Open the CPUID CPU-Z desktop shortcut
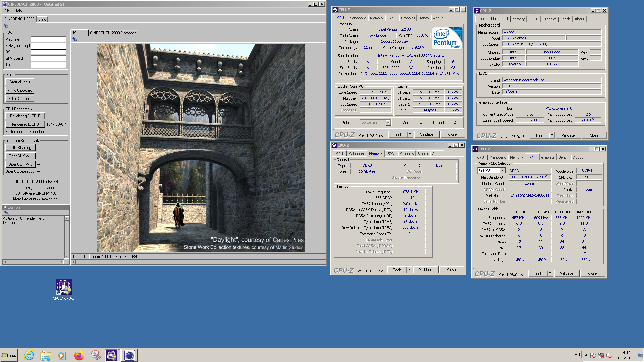The height and width of the screenshot is (362, 644). (x=63, y=290)
